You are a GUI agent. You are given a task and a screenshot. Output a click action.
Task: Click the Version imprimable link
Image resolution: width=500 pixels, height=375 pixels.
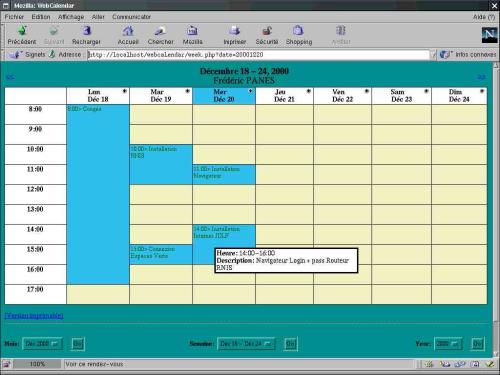34,315
